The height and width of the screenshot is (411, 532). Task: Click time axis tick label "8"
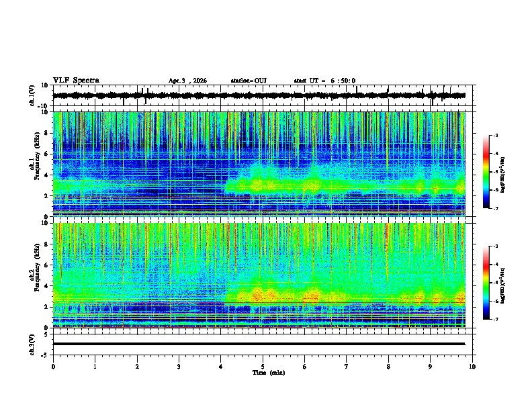(388, 367)
